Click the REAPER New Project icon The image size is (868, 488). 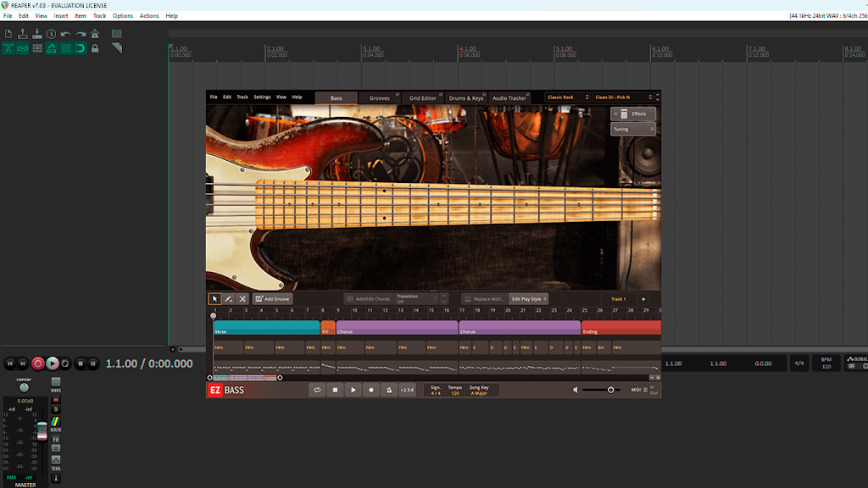pos(8,34)
